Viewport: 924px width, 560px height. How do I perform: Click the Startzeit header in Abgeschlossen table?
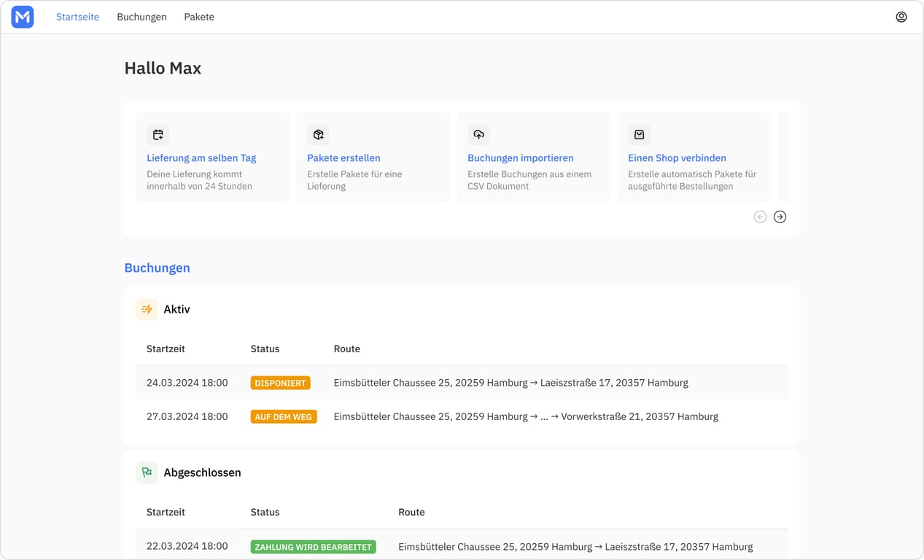pyautogui.click(x=166, y=512)
